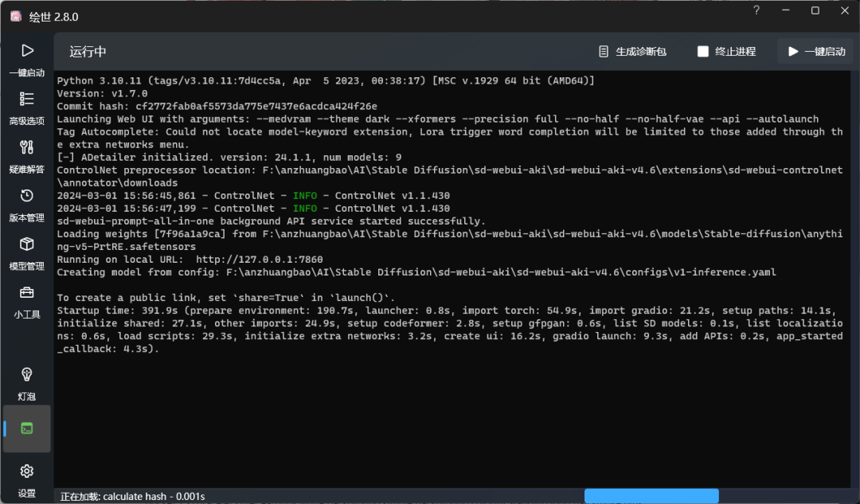Image resolution: width=860 pixels, height=504 pixels.
Task: Click the help question mark in the title bar
Action: click(x=755, y=11)
